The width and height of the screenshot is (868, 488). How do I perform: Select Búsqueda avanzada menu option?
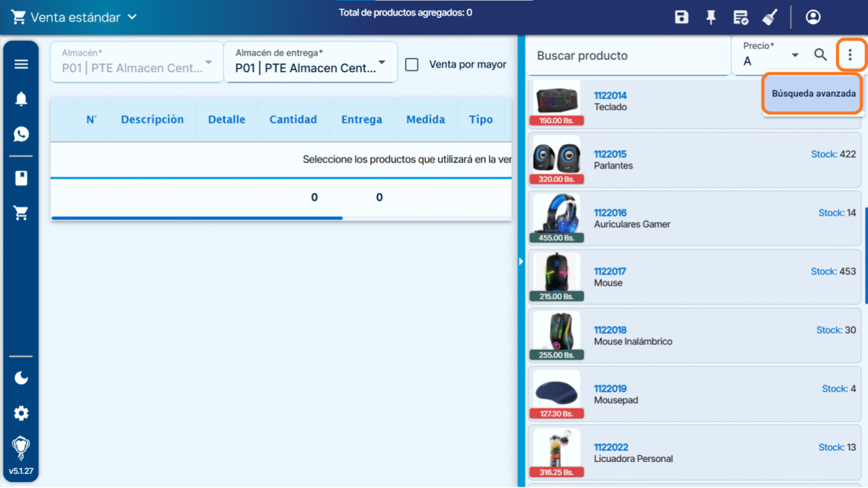point(813,93)
